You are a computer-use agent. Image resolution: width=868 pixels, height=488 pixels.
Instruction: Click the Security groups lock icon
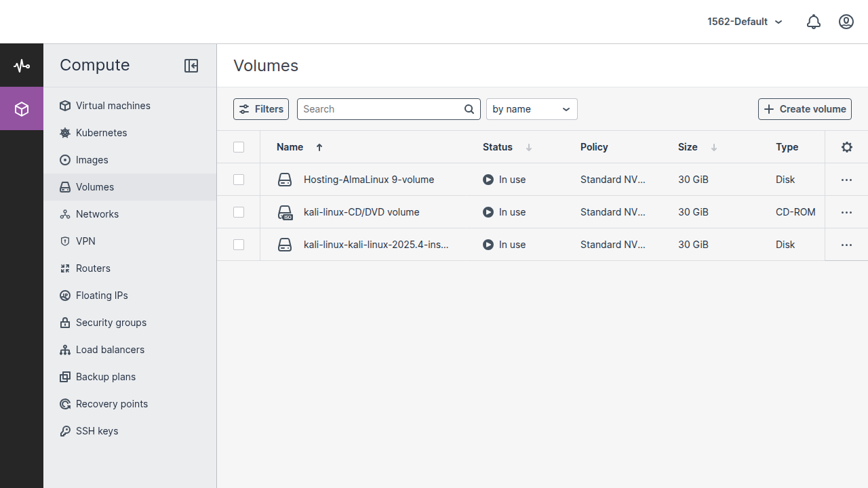tap(65, 323)
